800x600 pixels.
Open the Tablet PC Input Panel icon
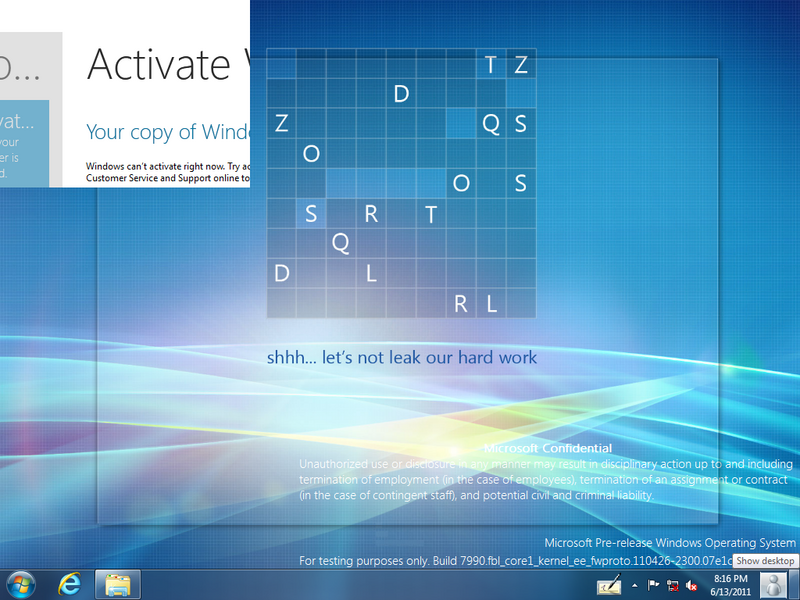pos(609,585)
